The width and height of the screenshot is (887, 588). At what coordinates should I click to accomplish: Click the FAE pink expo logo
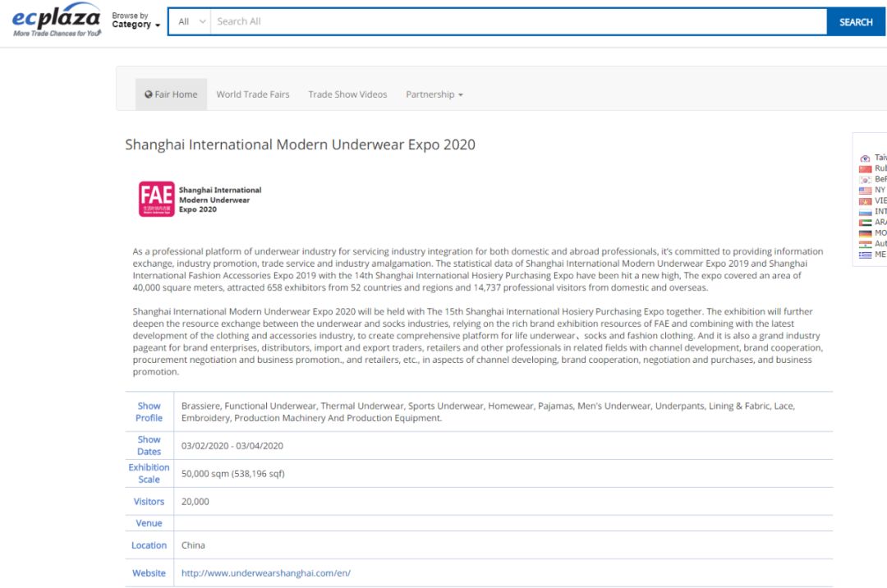point(157,199)
